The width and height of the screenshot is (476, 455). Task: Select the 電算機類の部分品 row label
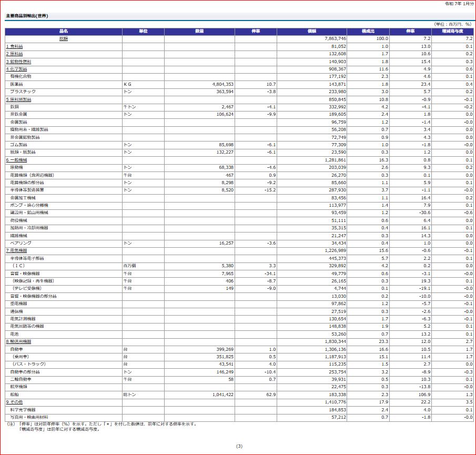click(x=27, y=183)
